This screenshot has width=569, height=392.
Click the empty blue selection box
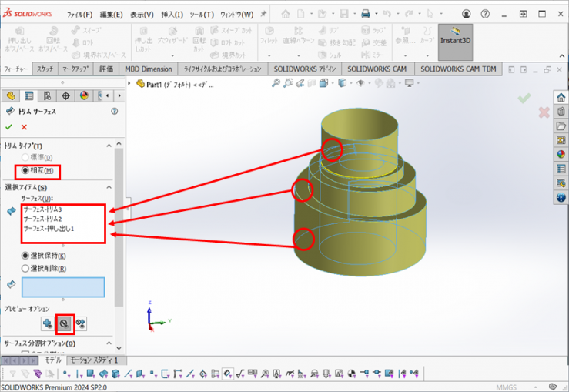63,286
